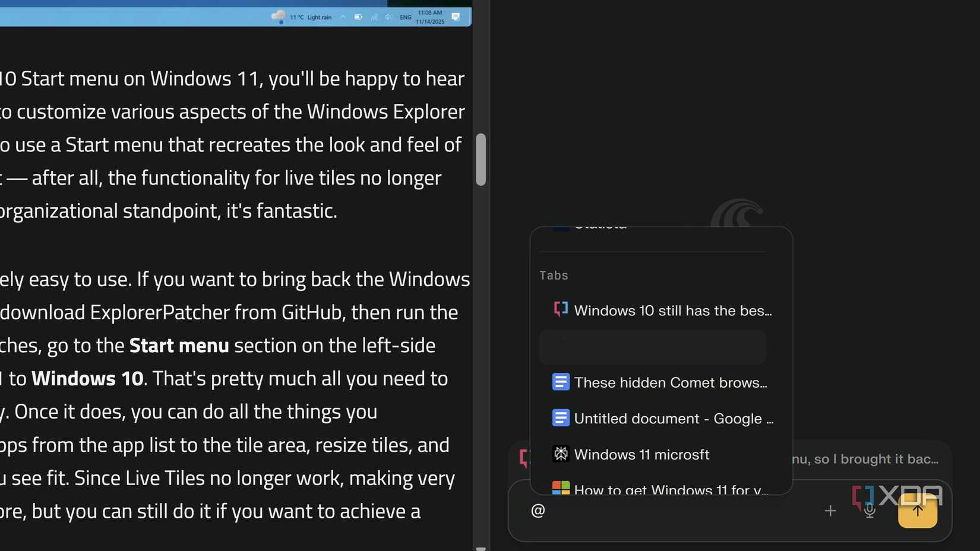Click the Wi-Fi icon in the system tray
This screenshot has width=980, height=551.
[374, 17]
